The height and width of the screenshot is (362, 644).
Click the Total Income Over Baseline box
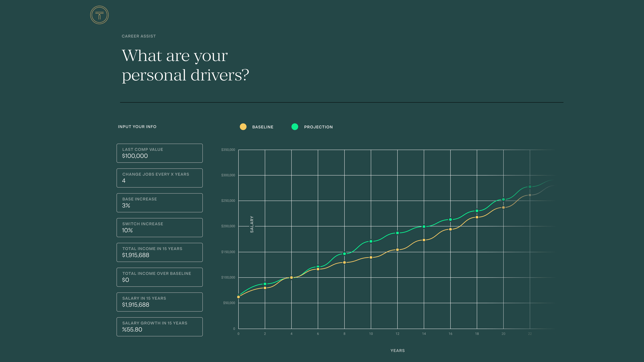[x=159, y=277]
